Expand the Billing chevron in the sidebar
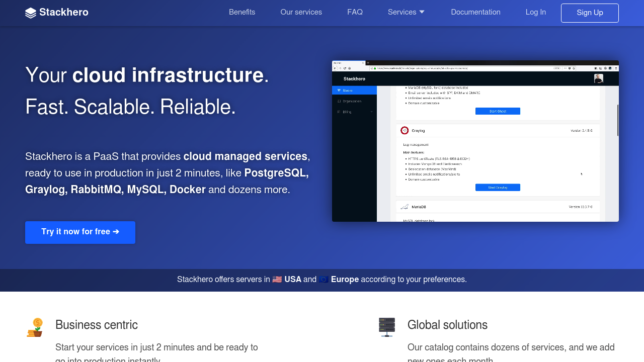 371,112
